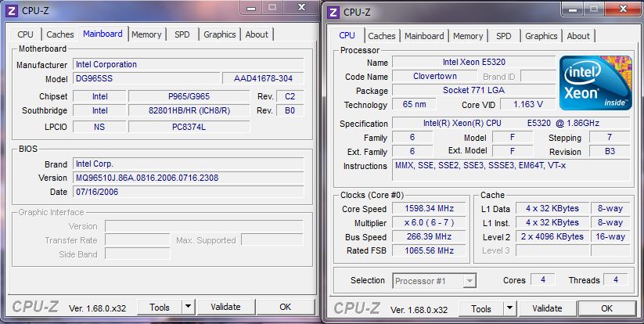
Task: Click LPCIO vendor value NS
Action: click(x=99, y=127)
